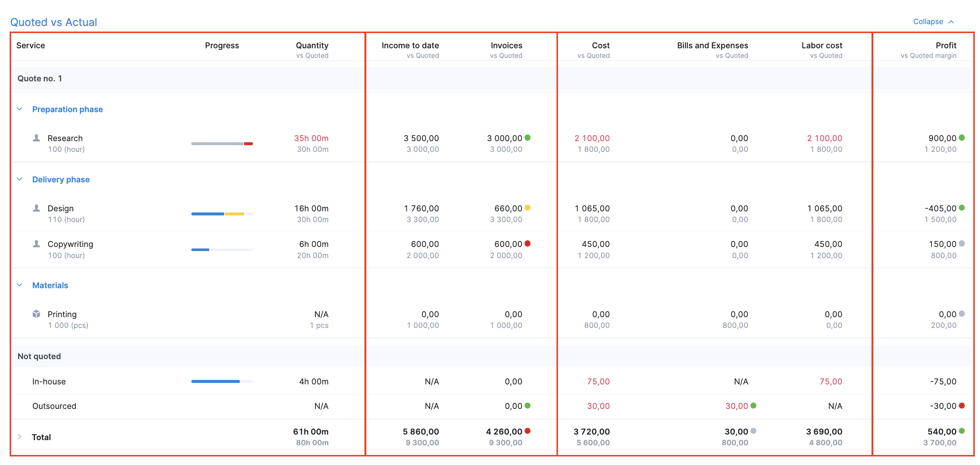
Task: Open the Quote no. 1 section header
Action: (40, 78)
